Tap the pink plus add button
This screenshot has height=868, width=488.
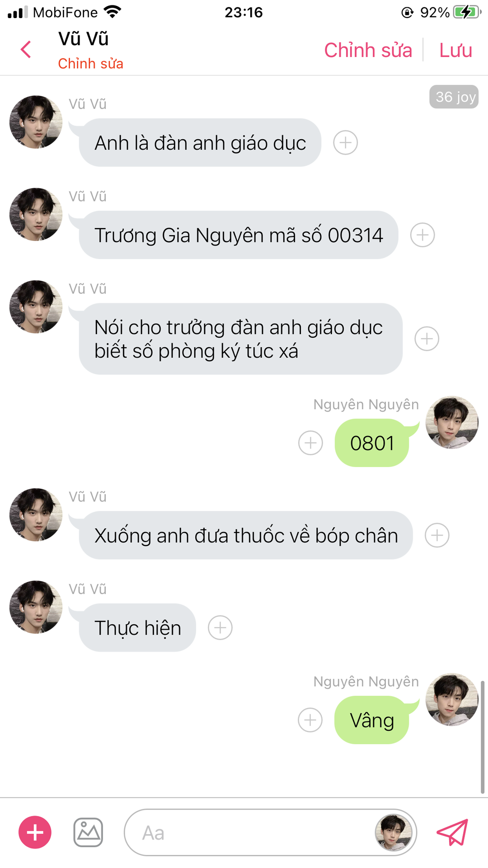(x=35, y=832)
